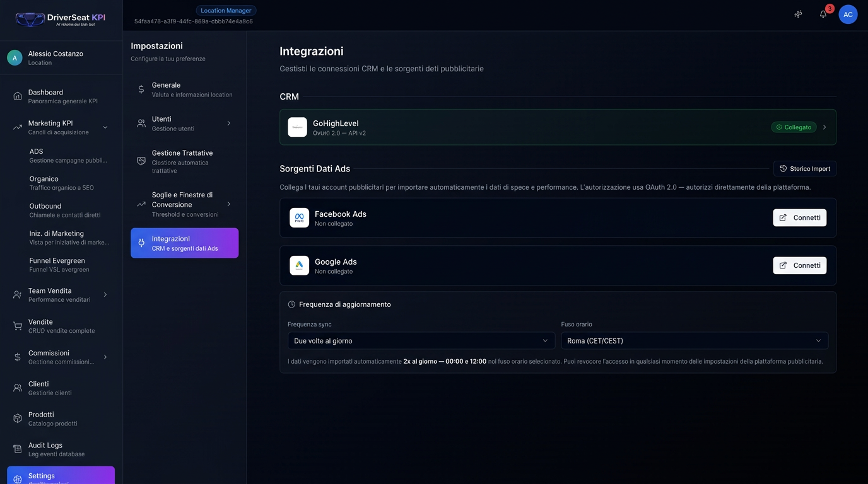Expand the Team Vendita submenu

tap(105, 295)
